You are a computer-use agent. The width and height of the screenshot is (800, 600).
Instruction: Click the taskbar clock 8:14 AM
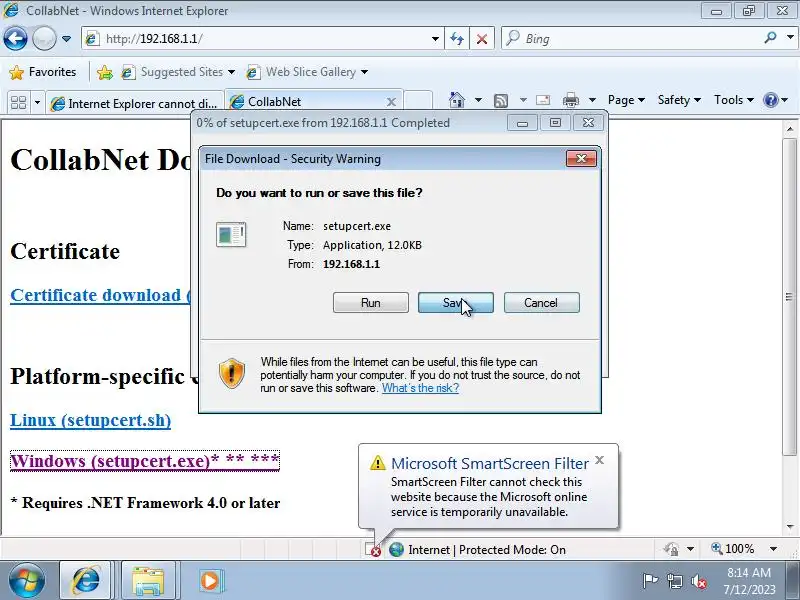(x=748, y=580)
